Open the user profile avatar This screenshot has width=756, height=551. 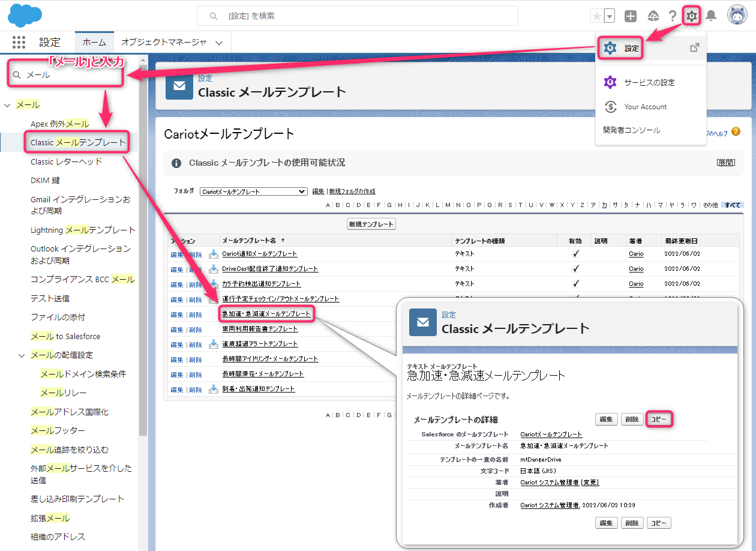[x=737, y=16]
